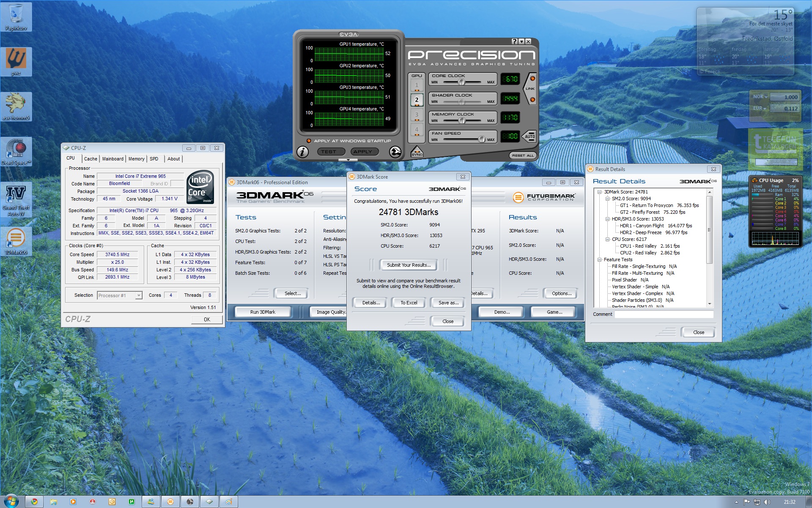The width and height of the screenshot is (812, 508).
Task: Click the volume speaker tray icon
Action: (x=767, y=502)
